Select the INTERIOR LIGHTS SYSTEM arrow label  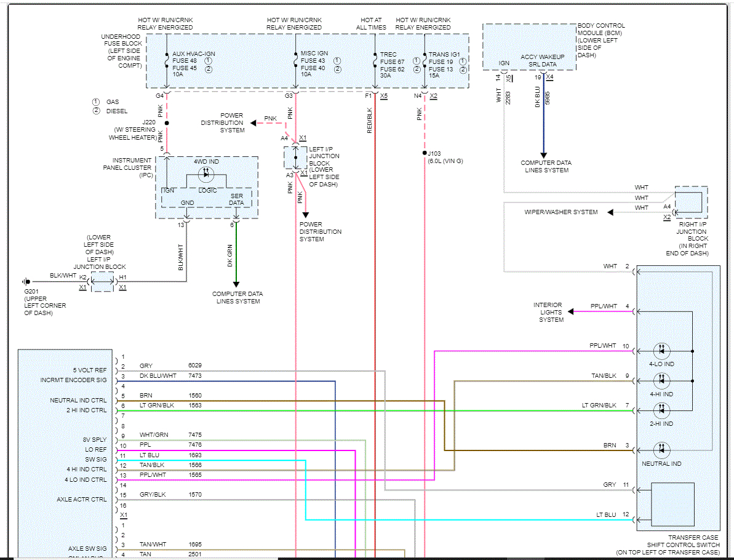pos(548,312)
